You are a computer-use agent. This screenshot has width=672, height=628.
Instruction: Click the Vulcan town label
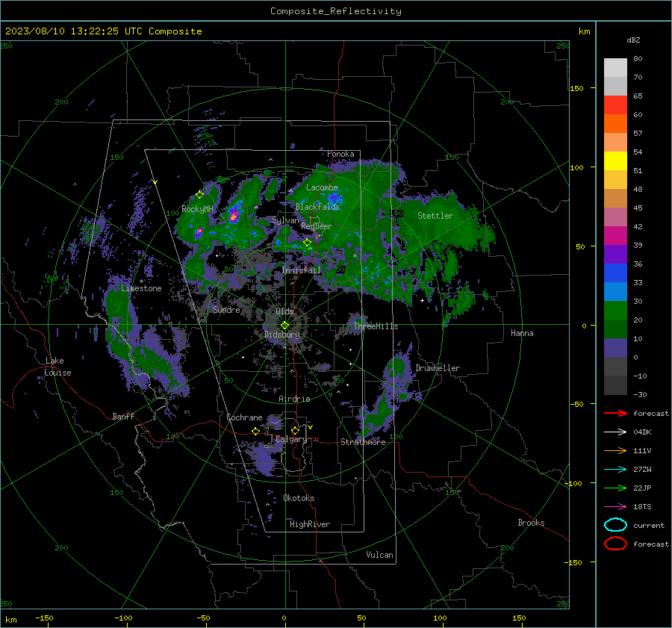coord(379,555)
